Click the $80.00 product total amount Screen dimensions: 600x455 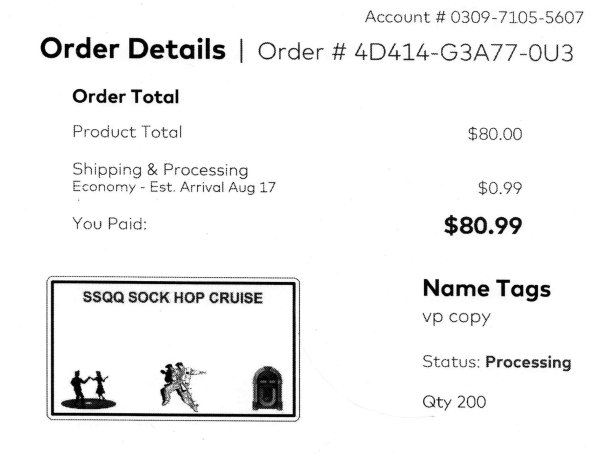point(495,134)
